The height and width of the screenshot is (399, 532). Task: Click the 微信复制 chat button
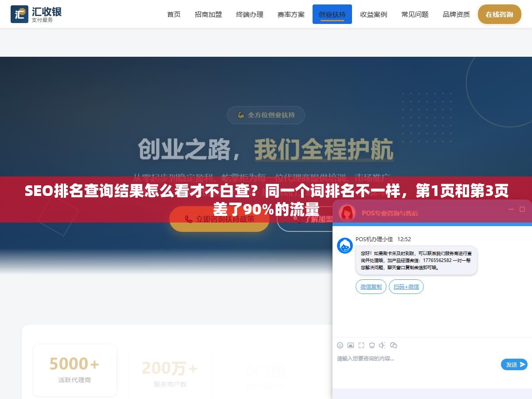coord(371,287)
